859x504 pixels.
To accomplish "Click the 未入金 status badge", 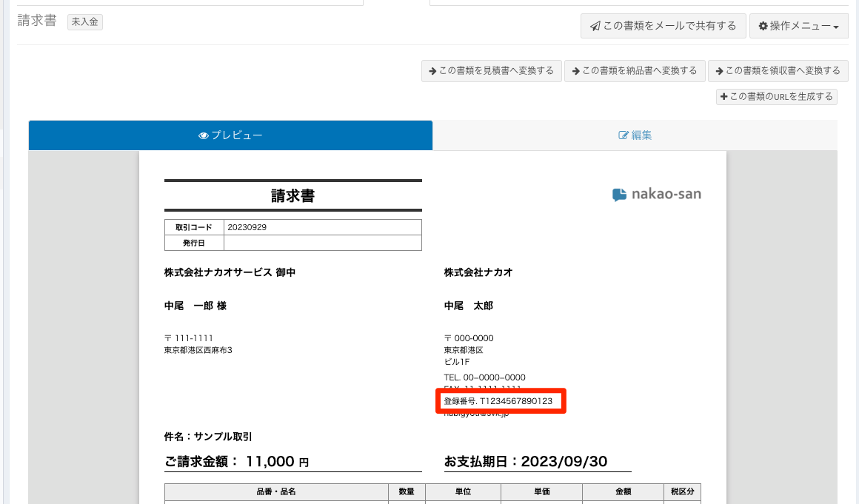I will [85, 22].
